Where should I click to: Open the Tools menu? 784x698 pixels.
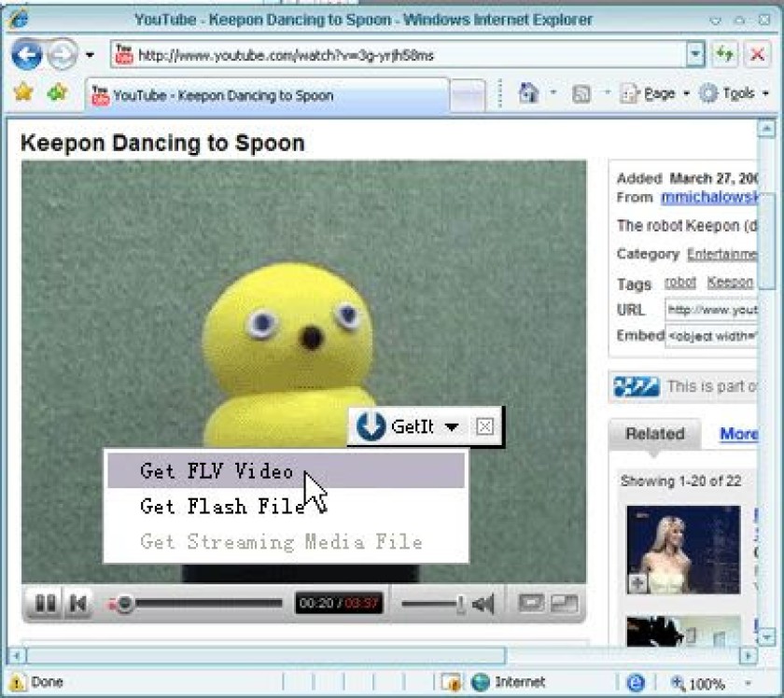(734, 93)
